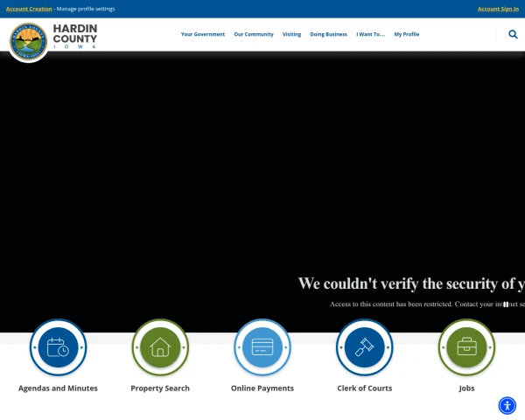This screenshot has width=525, height=420.
Task: Open the Property Search text link
Action: click(x=160, y=388)
